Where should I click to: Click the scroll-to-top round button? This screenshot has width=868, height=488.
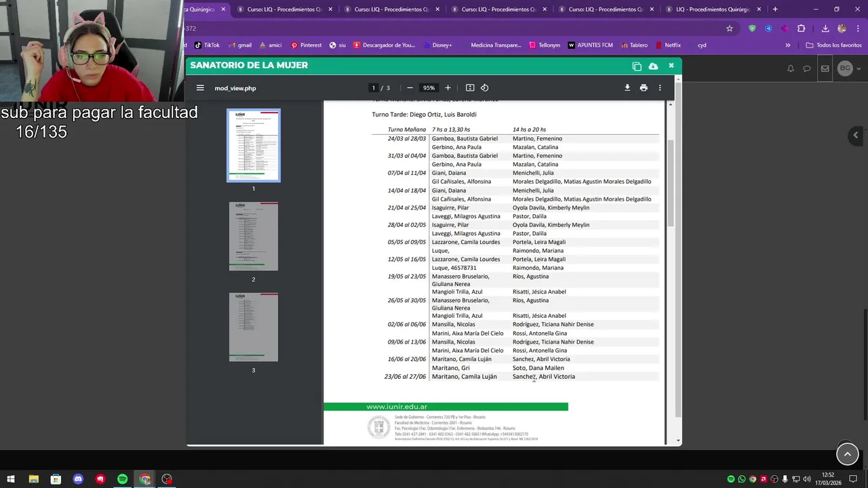pos(848,454)
